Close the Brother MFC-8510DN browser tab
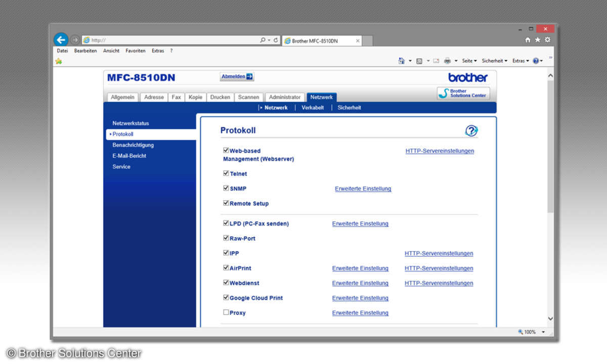Image resolution: width=607 pixels, height=364 pixels. pyautogui.click(x=358, y=40)
